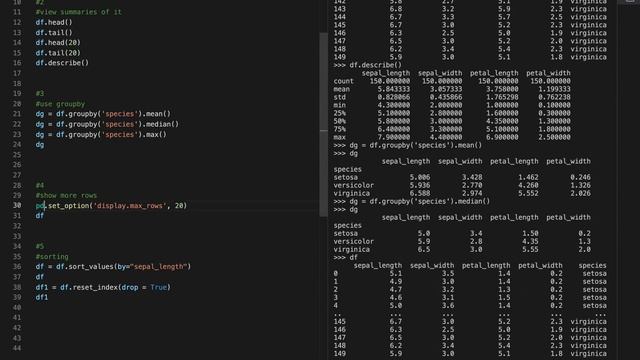This screenshot has height=360, width=640.
Task: Click dataframe row 3 with sepal_length 4.6
Action: click(470, 298)
